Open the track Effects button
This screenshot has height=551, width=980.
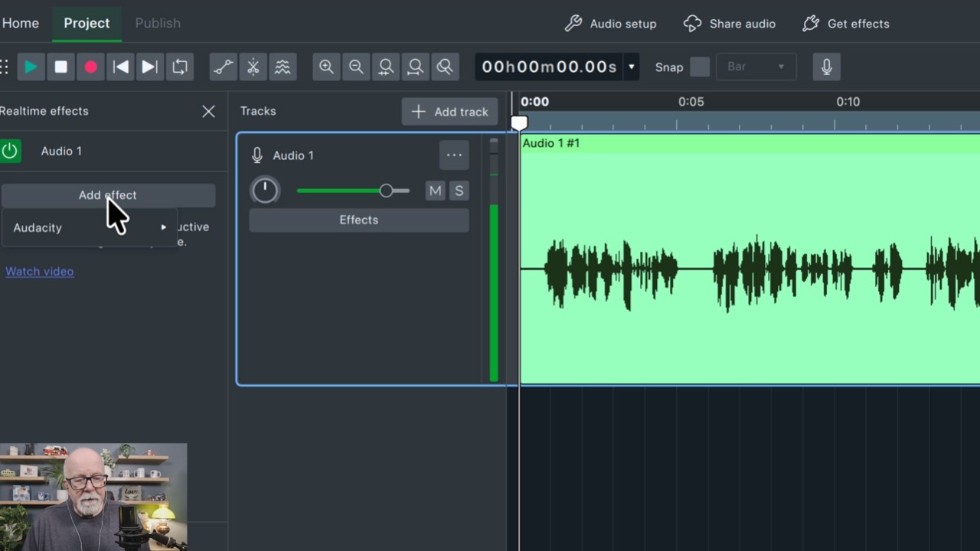click(x=359, y=220)
